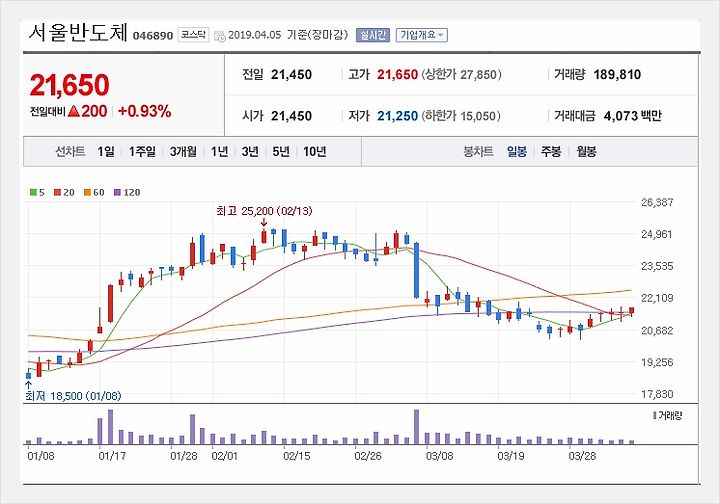The width and height of the screenshot is (720, 504).
Task: Click the 하한가 15,050 lower limit text
Action: tap(461, 116)
